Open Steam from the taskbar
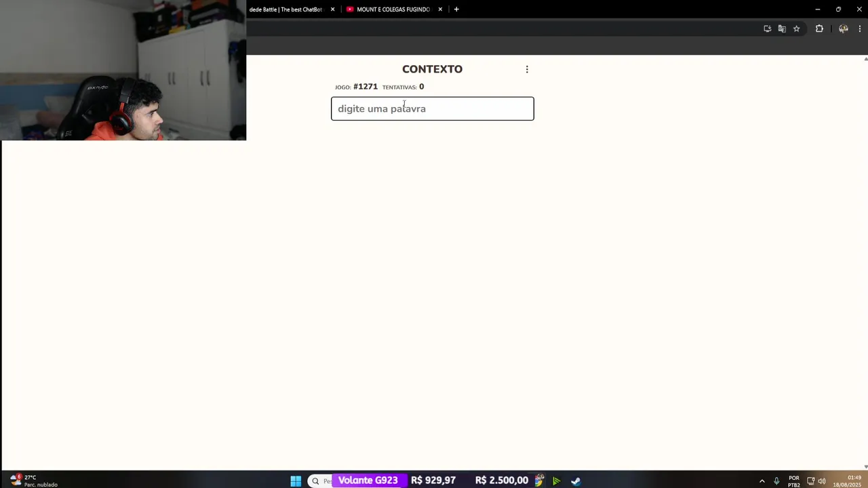 (x=576, y=481)
